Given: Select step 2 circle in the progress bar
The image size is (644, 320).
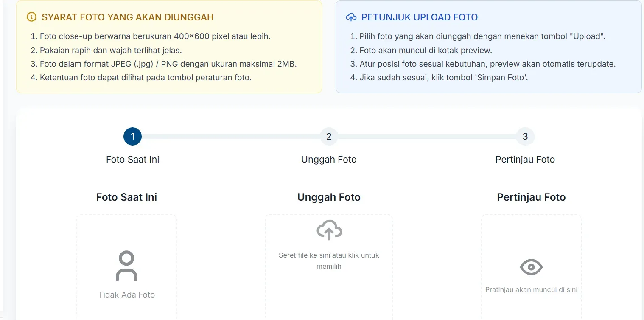Looking at the screenshot, I should click(329, 136).
